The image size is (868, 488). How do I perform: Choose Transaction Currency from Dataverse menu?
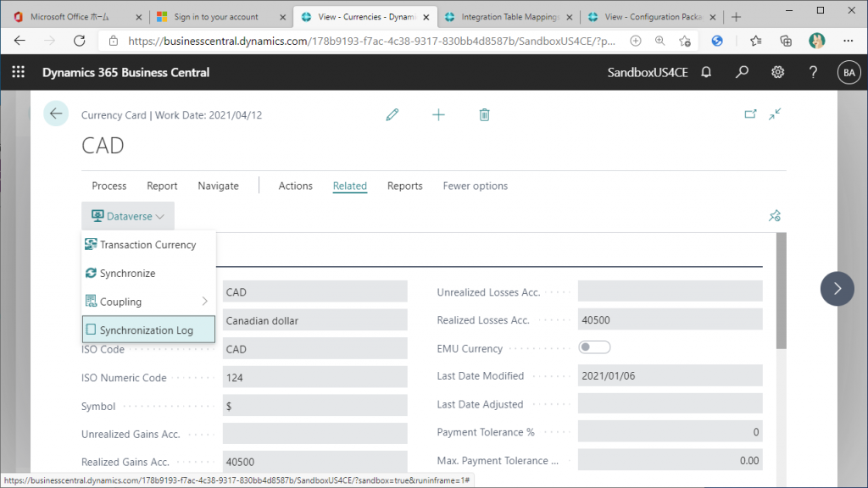point(148,245)
